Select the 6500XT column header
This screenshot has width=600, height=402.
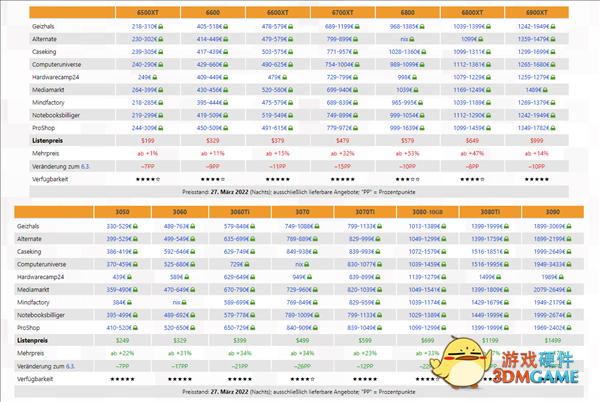pyautogui.click(x=148, y=12)
